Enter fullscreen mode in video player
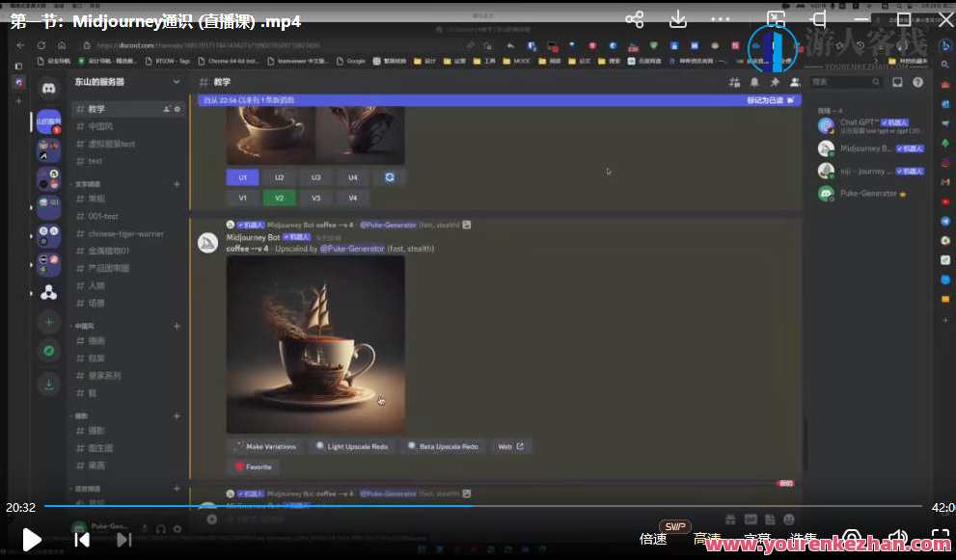The image size is (956, 560). (939, 539)
